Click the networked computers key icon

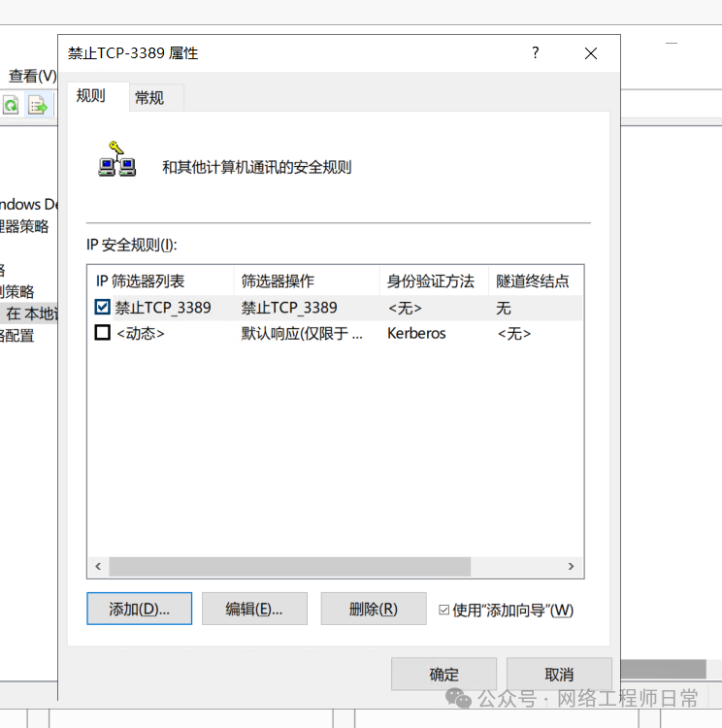pos(117,159)
